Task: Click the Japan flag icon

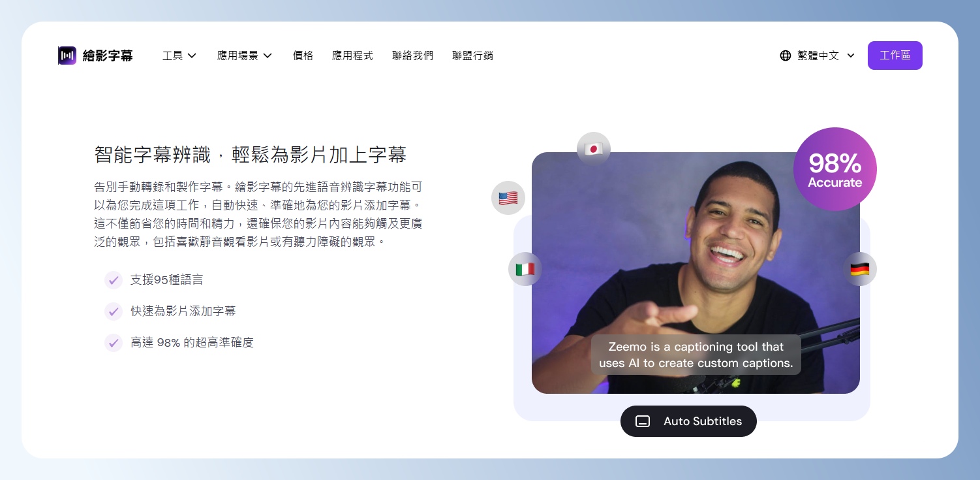Action: click(594, 149)
